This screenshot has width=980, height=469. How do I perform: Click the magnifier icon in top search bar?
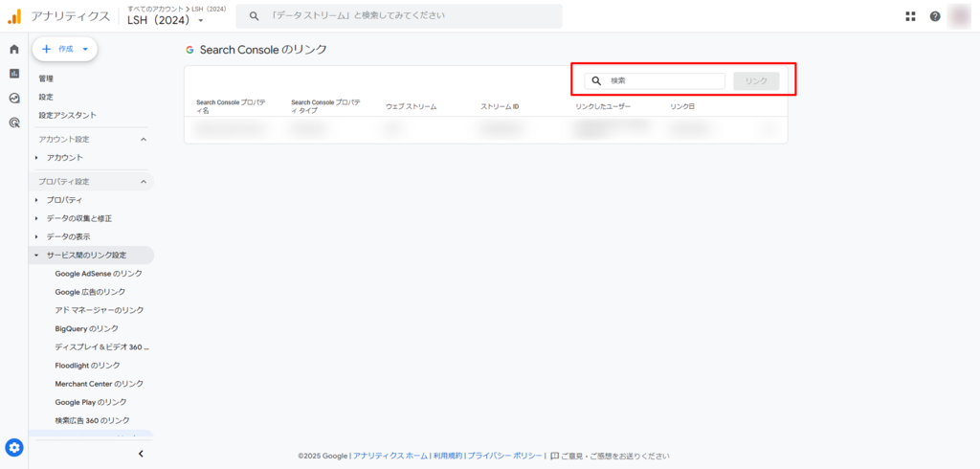pos(254,16)
